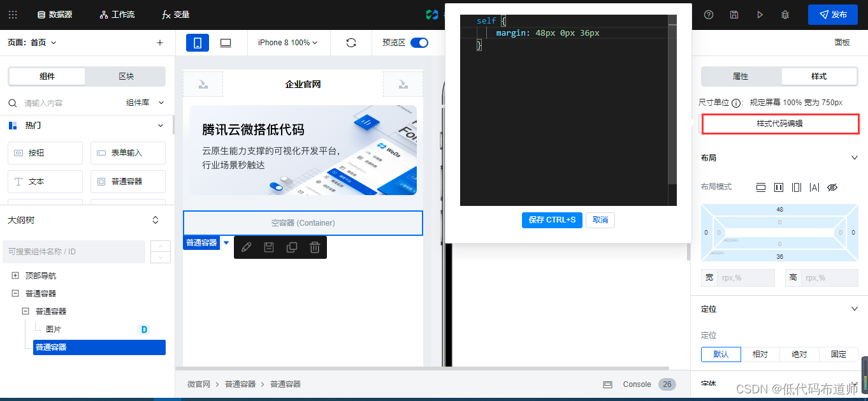Open the 页面: 首页 page dropdown

click(x=32, y=43)
